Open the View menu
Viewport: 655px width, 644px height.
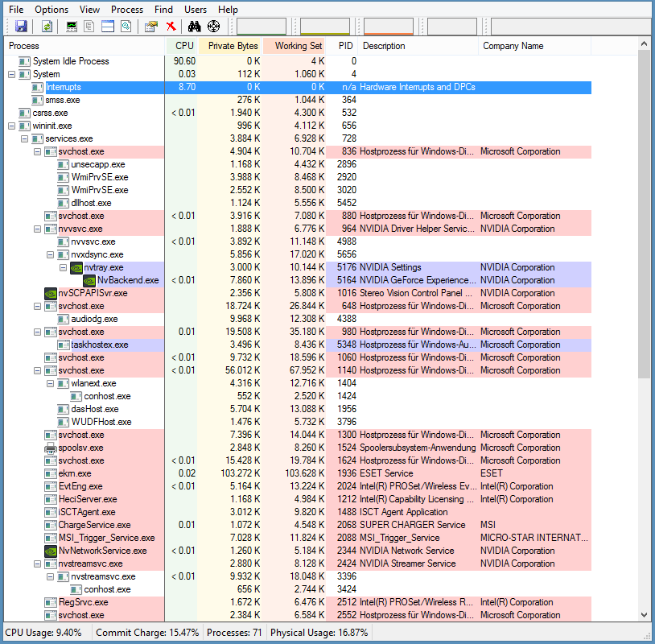click(90, 9)
